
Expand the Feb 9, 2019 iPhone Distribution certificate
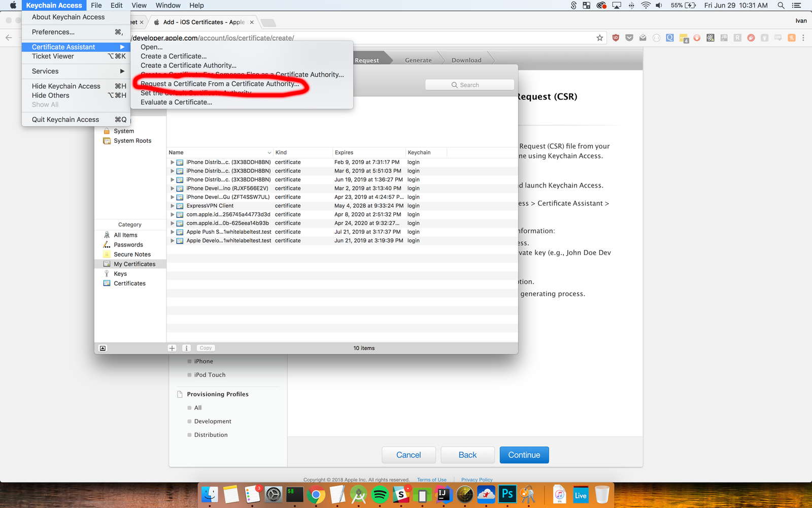pos(172,163)
